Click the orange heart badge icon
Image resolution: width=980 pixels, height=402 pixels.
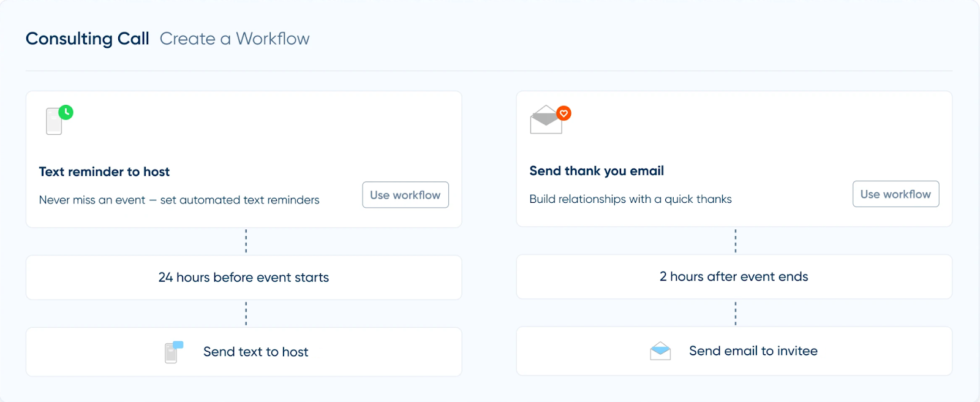click(x=562, y=113)
